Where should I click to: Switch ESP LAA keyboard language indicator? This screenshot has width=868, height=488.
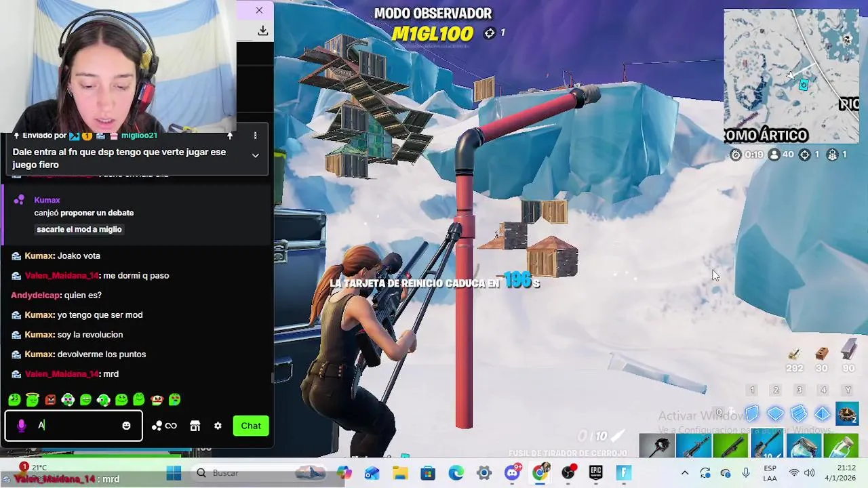click(770, 472)
